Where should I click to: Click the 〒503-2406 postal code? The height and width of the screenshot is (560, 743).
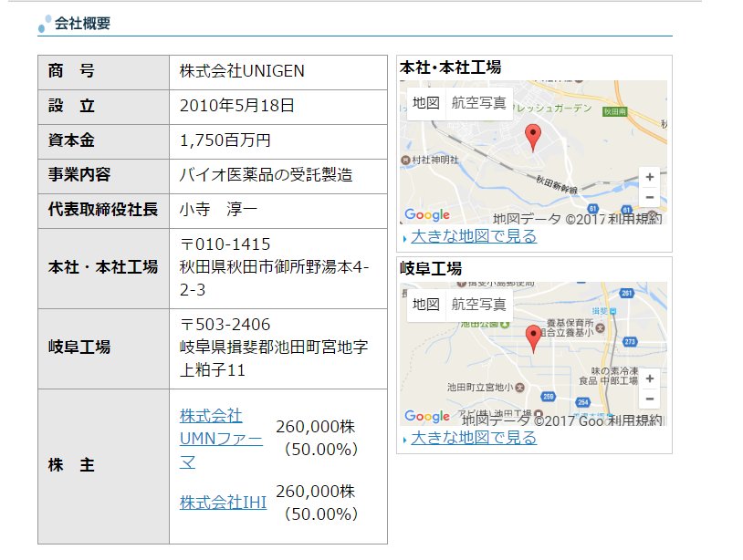225,325
